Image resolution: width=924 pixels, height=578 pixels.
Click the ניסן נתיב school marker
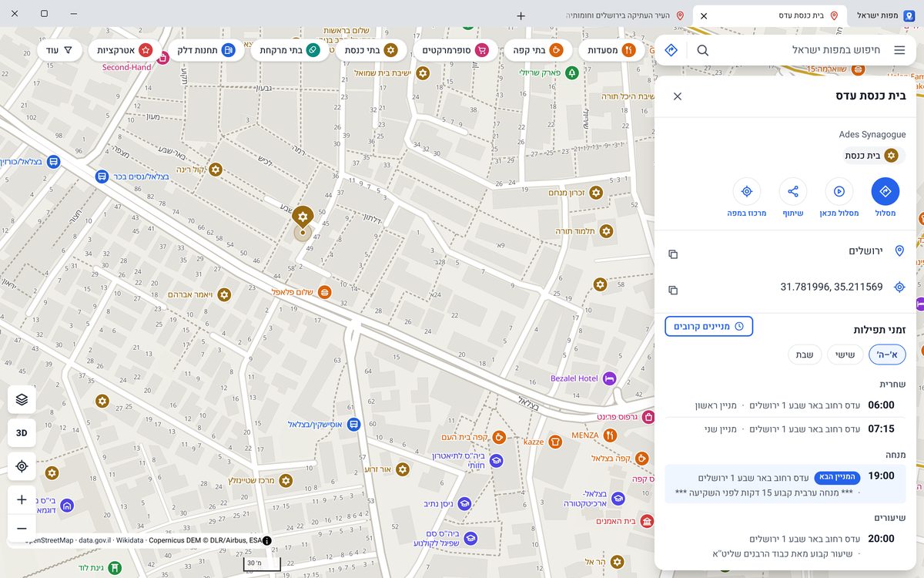(x=464, y=503)
